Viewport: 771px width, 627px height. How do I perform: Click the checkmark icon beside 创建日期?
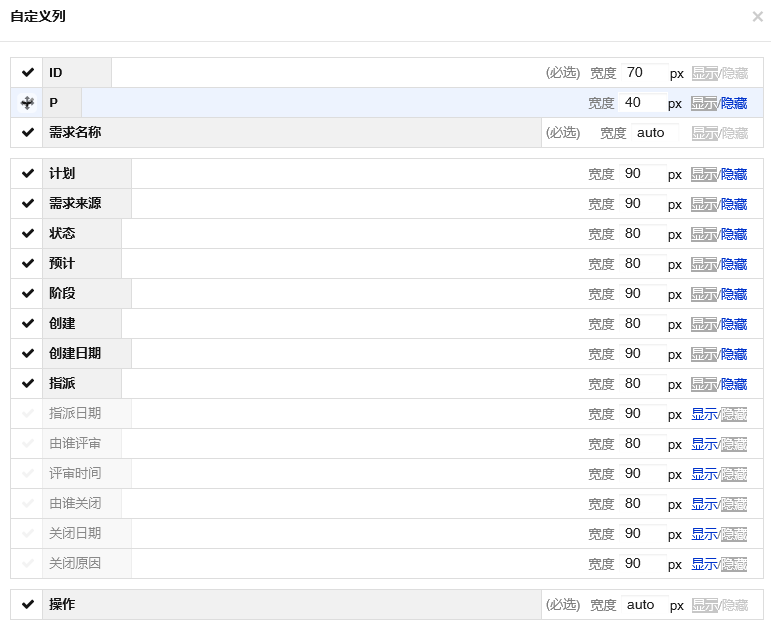(x=28, y=354)
